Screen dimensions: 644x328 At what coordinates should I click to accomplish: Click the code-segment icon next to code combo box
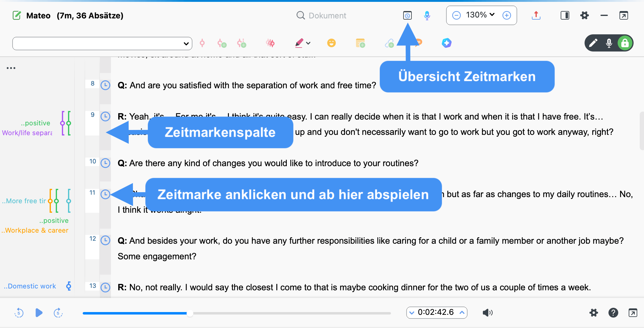(x=202, y=43)
